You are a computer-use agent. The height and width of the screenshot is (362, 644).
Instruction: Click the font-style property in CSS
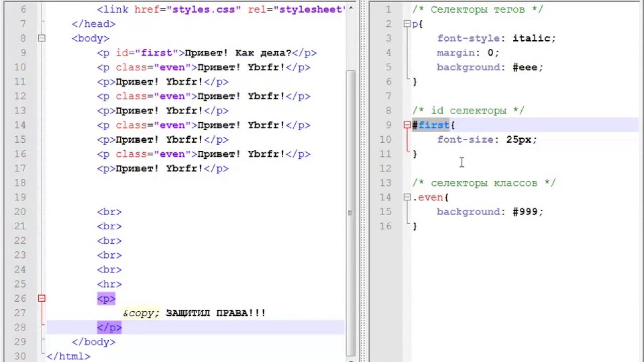click(x=468, y=39)
